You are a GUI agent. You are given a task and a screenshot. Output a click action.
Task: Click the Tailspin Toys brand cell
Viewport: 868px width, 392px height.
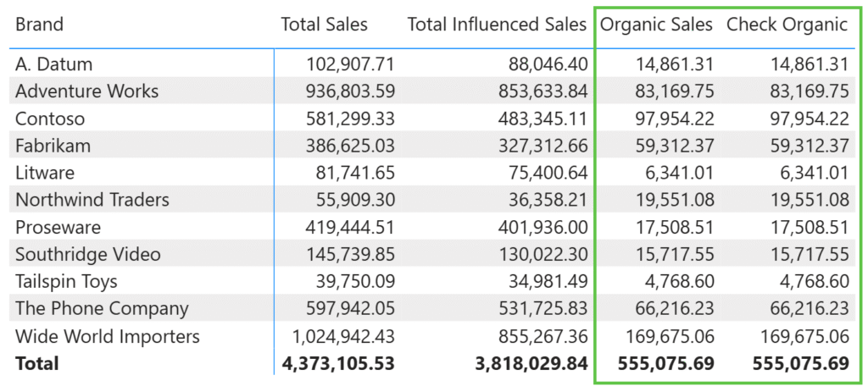(x=66, y=282)
